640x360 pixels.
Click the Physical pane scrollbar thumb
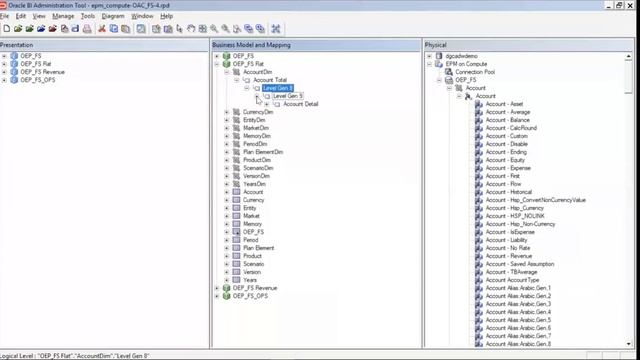click(629, 77)
